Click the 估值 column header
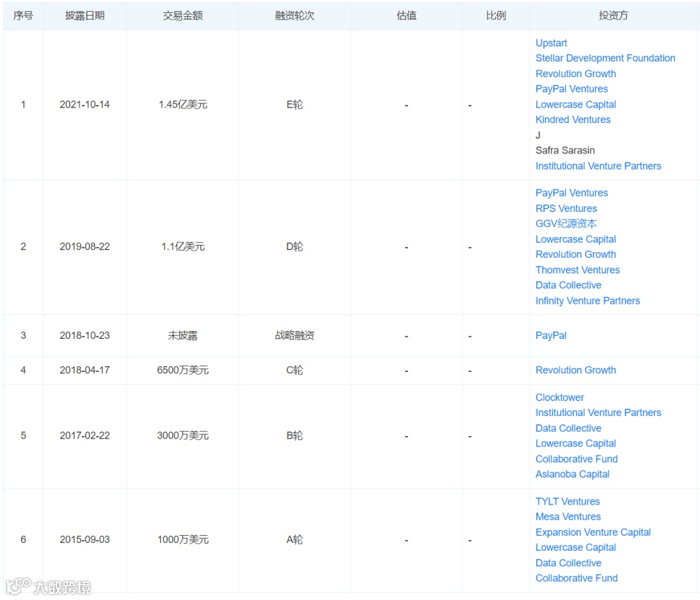The height and width of the screenshot is (600, 700). [406, 16]
